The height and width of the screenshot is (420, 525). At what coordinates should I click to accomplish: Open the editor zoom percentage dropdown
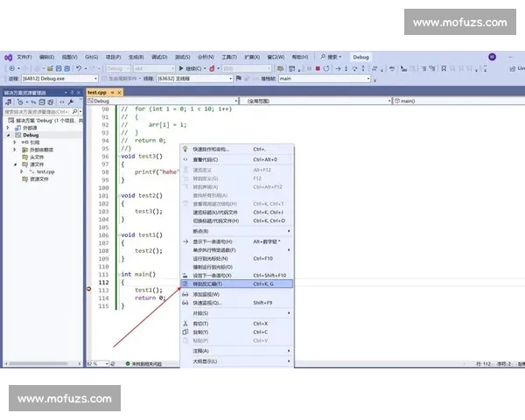96,362
